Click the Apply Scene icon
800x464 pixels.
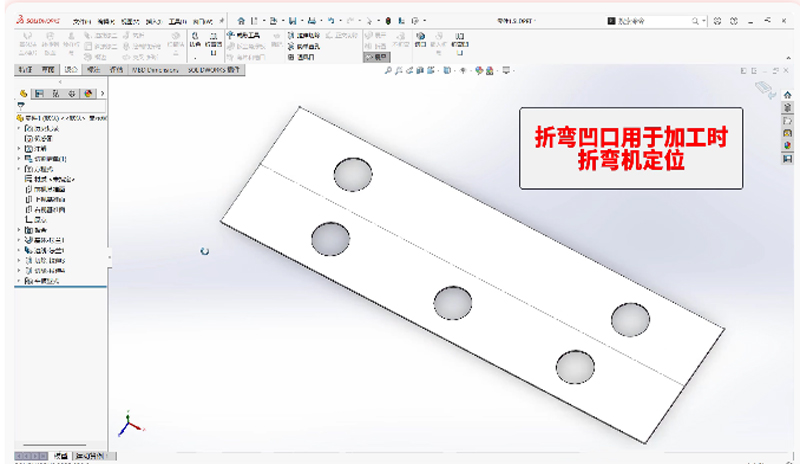(489, 70)
